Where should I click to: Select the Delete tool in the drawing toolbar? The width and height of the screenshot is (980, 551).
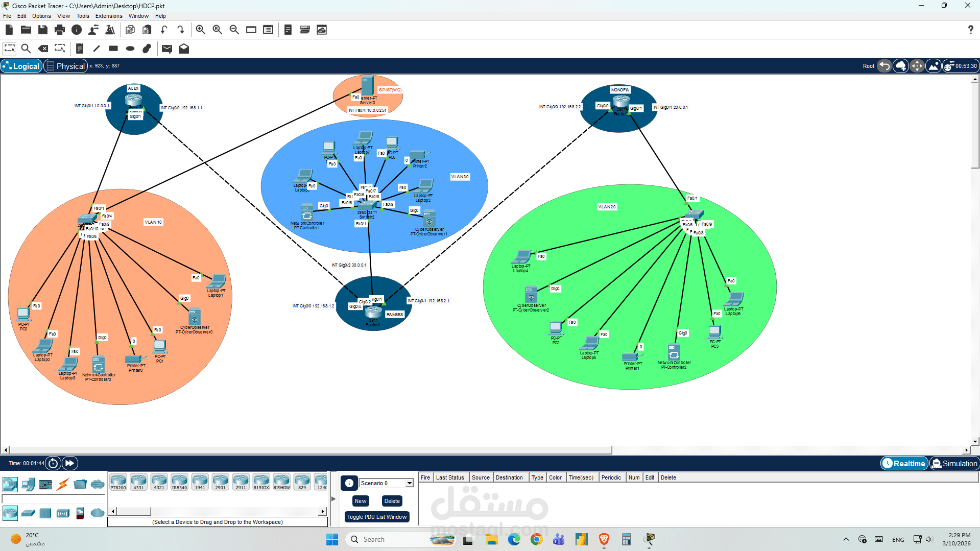(43, 49)
